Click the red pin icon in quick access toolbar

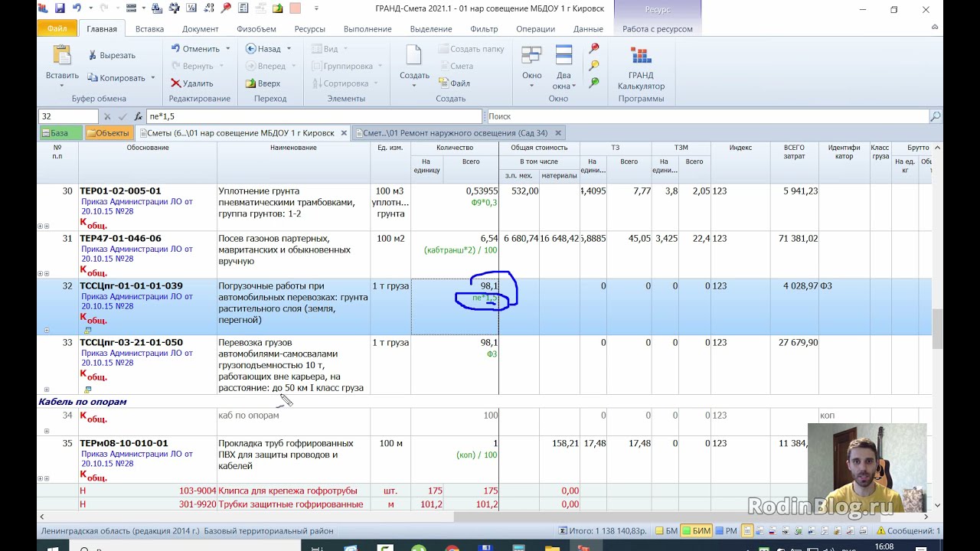[225, 8]
